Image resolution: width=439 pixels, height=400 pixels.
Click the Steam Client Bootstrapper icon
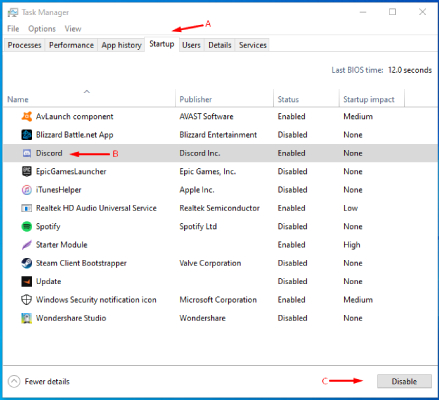27,263
